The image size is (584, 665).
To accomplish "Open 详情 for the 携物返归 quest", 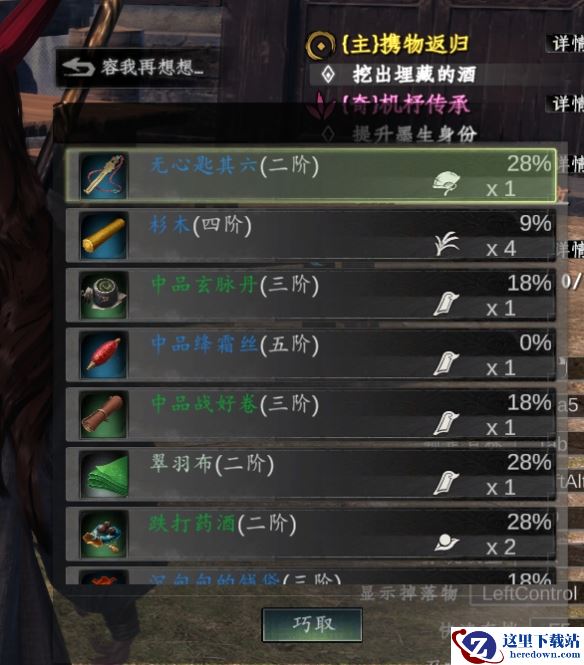I will tap(566, 44).
